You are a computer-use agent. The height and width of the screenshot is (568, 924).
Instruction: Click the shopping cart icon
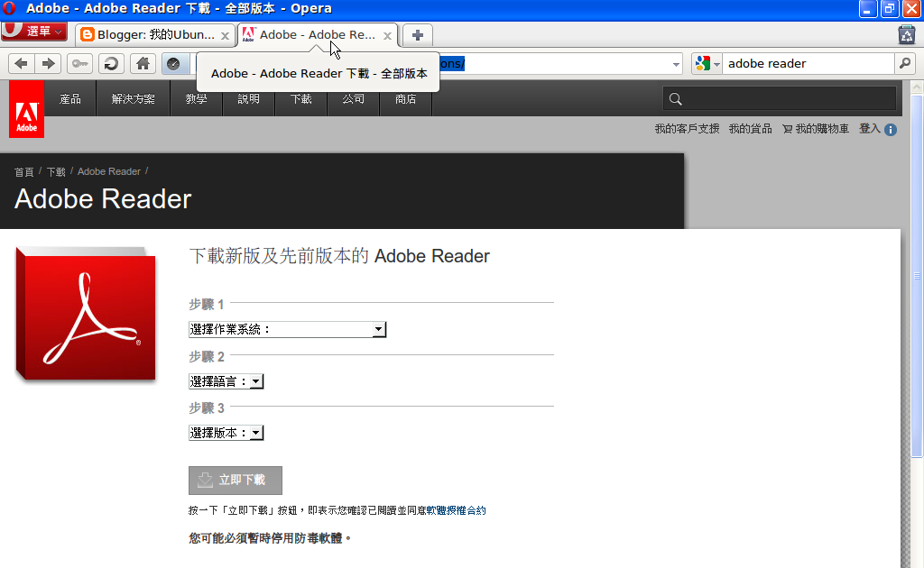[x=787, y=129]
